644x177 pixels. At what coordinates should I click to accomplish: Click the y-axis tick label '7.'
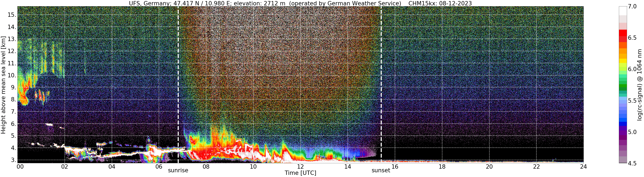pos(14,112)
